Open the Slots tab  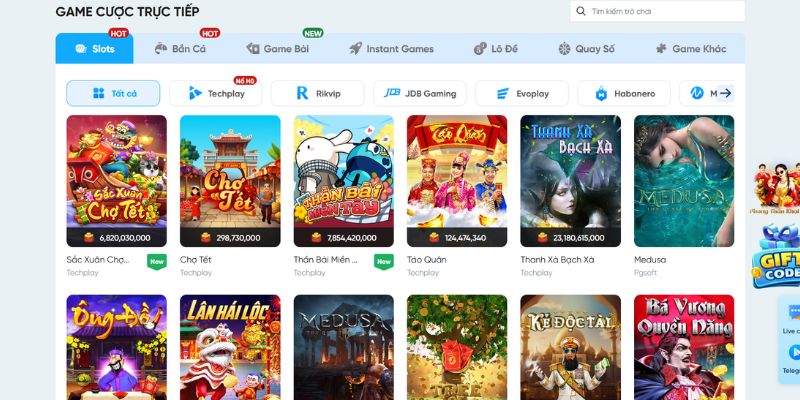94,49
